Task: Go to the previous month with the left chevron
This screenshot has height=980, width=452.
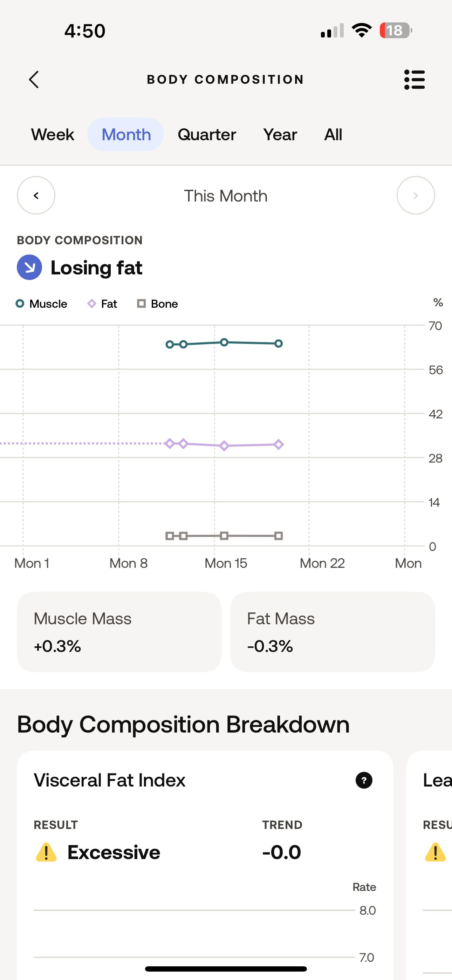Action: click(x=36, y=196)
